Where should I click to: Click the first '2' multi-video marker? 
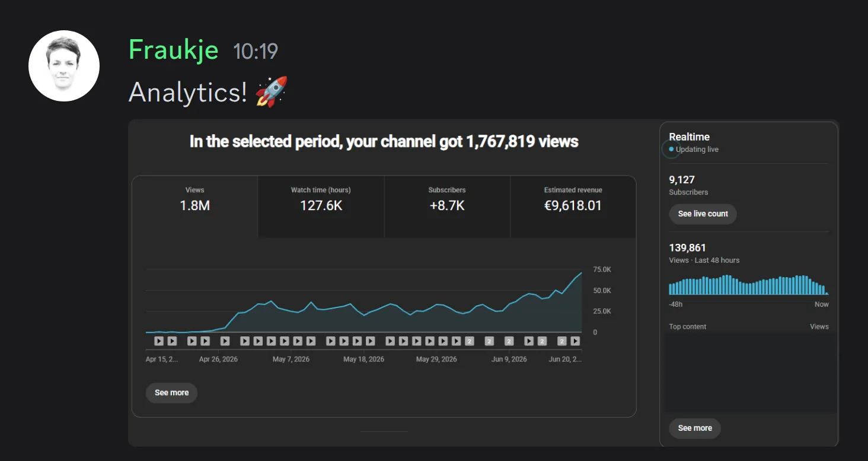[469, 341]
